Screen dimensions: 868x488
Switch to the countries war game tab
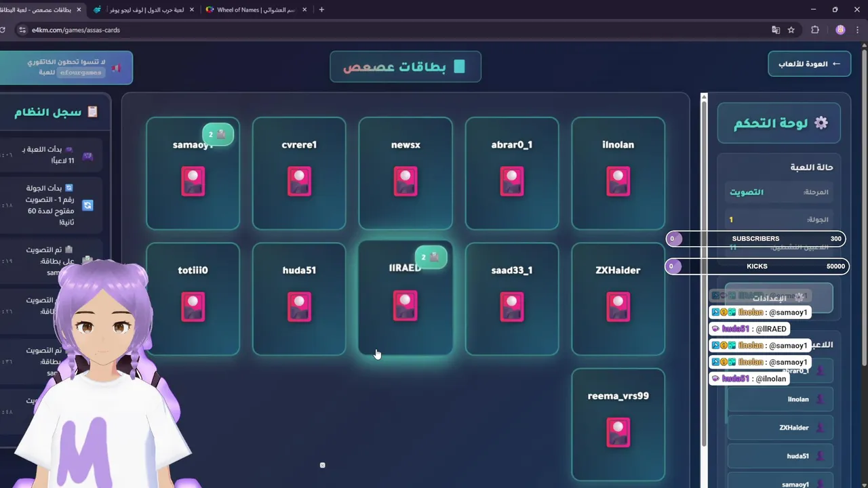tap(144, 9)
